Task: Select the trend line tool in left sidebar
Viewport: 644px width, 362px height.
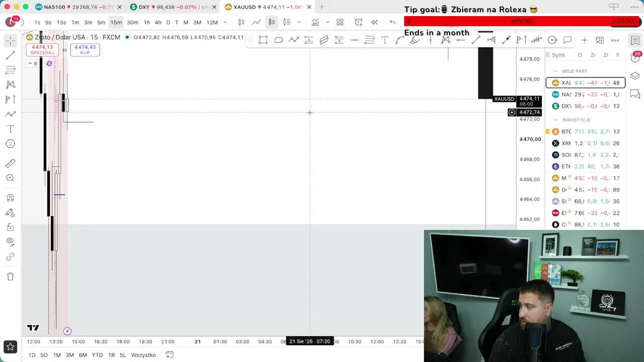Action: point(11,55)
